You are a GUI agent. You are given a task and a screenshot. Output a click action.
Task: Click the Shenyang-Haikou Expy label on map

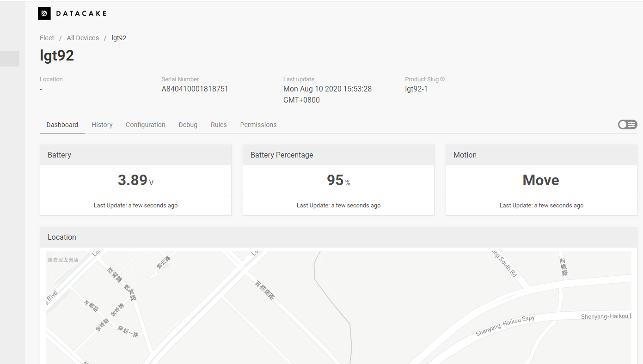click(x=505, y=326)
